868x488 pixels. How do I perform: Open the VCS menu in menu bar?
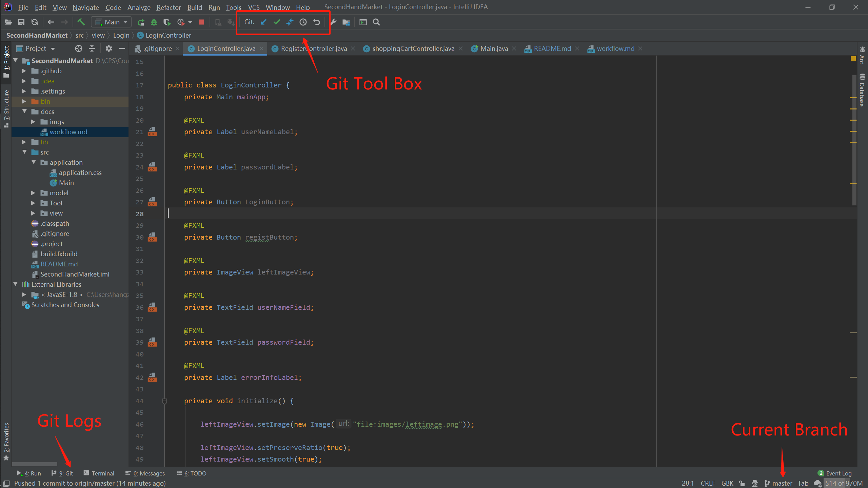tap(254, 7)
